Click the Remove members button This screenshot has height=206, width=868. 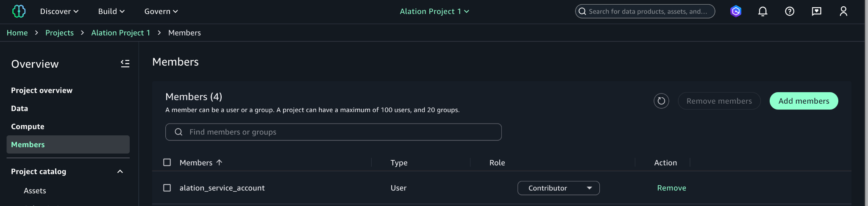click(719, 101)
